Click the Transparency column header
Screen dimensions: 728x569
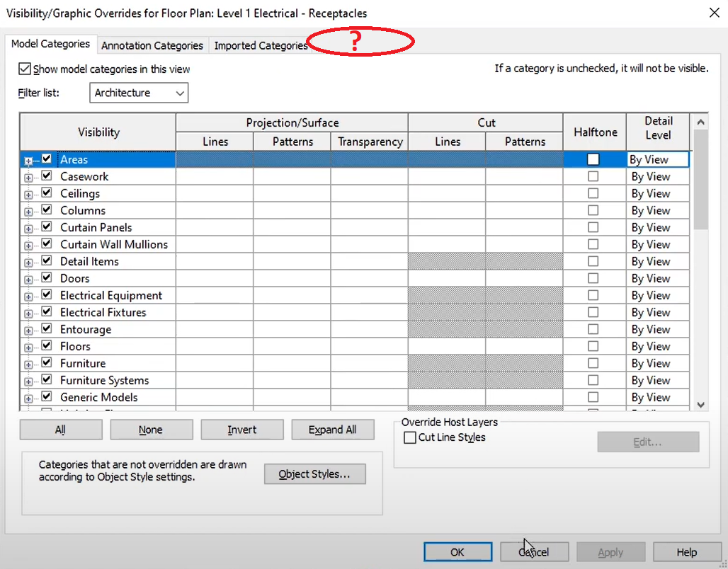point(370,142)
